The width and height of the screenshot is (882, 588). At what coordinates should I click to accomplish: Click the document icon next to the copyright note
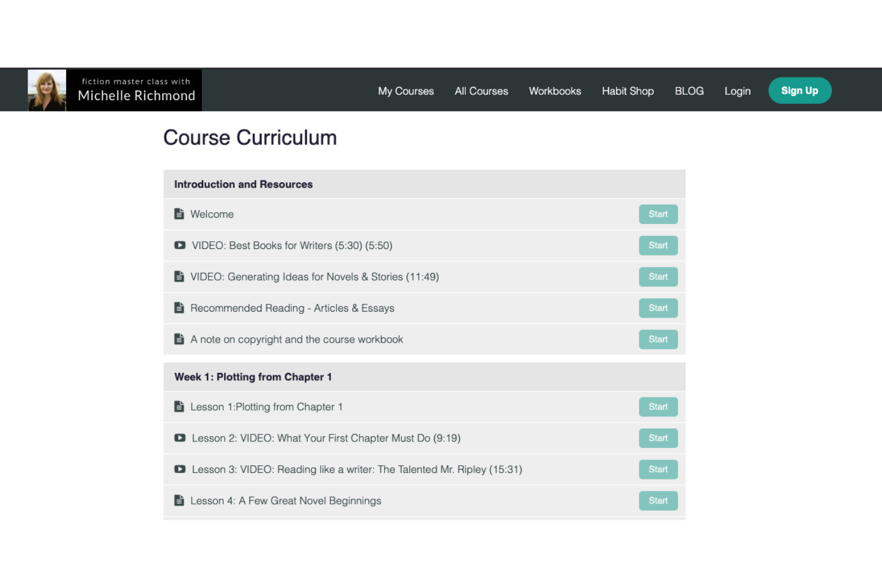click(x=179, y=338)
